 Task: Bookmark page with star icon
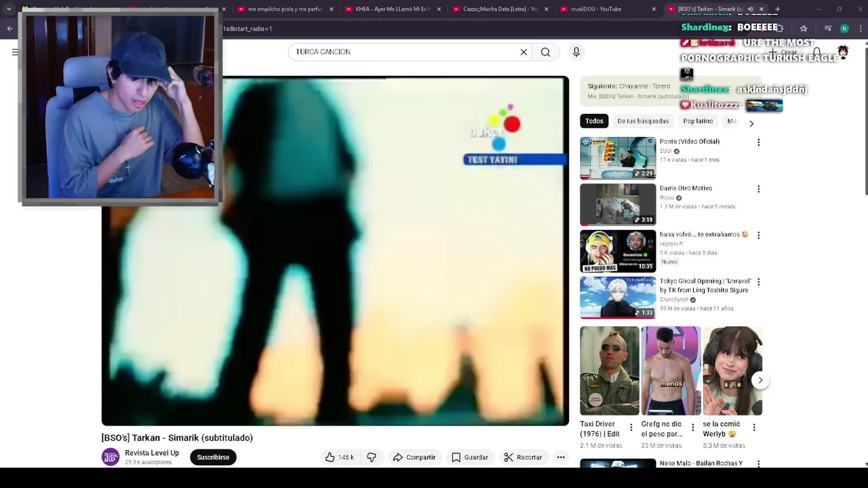804,28
